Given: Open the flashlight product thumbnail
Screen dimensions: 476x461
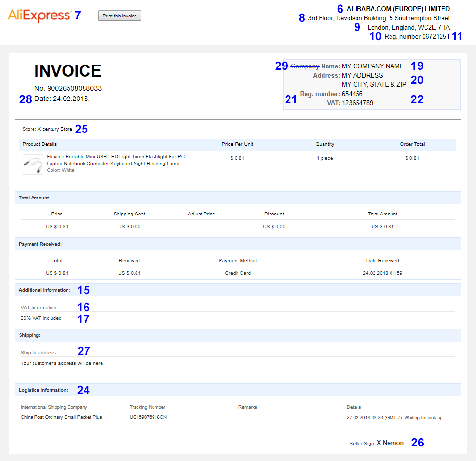Looking at the screenshot, I should 33,165.
